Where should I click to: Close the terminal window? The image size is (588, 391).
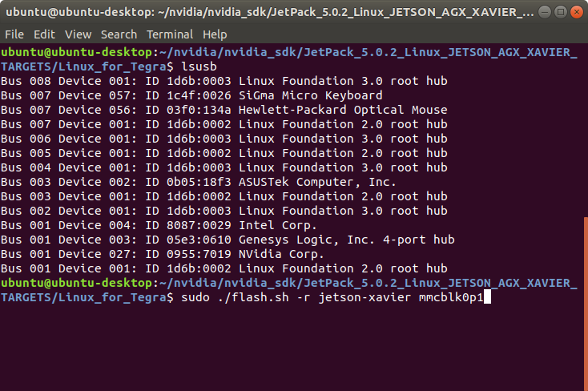click(x=576, y=12)
